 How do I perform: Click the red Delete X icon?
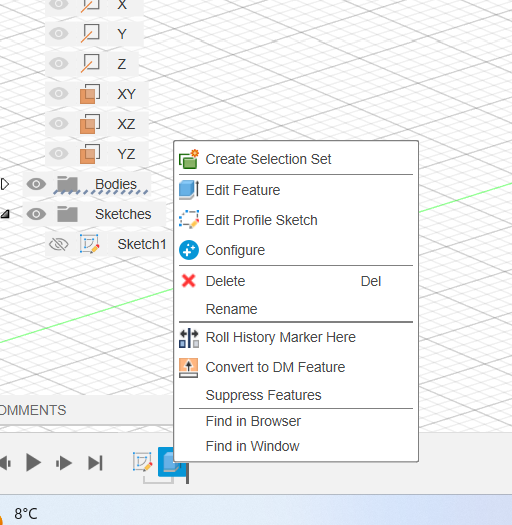189,281
